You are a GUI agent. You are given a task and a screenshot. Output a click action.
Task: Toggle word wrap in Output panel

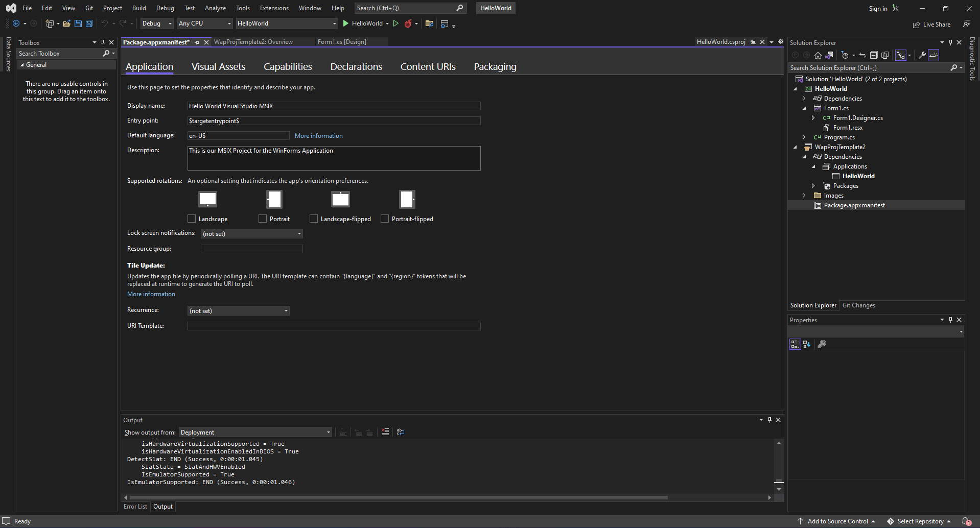tap(401, 432)
